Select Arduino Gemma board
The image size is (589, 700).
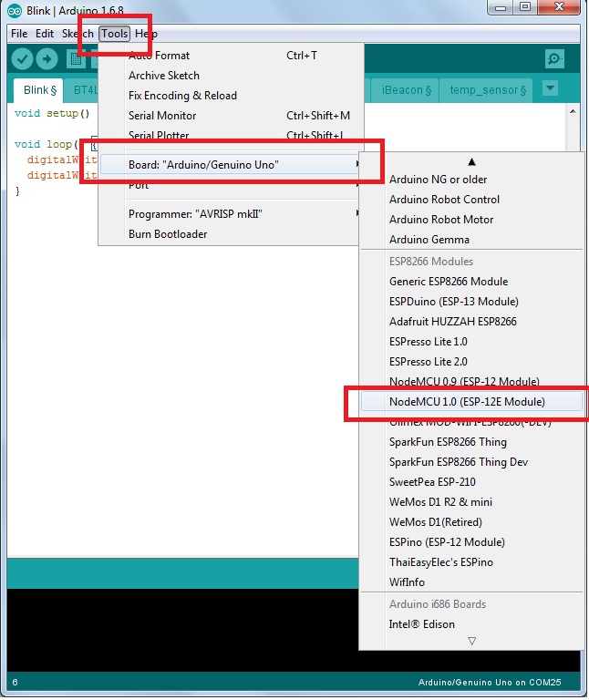pyautogui.click(x=471, y=240)
